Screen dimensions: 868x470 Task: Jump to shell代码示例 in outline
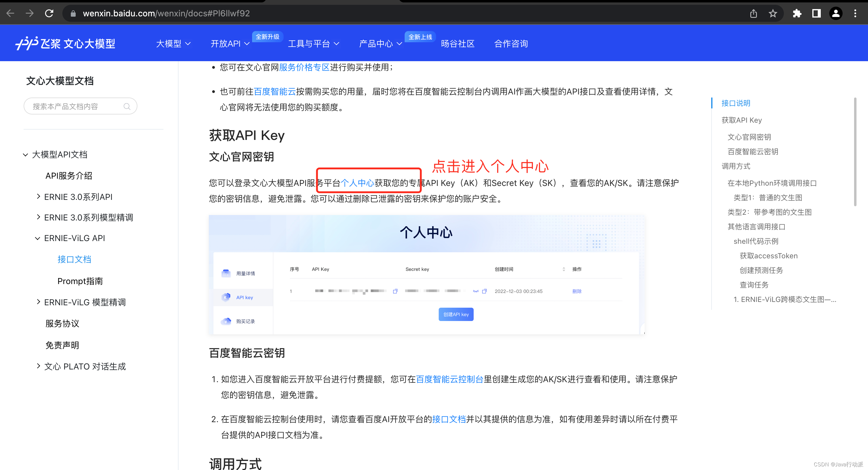click(756, 241)
